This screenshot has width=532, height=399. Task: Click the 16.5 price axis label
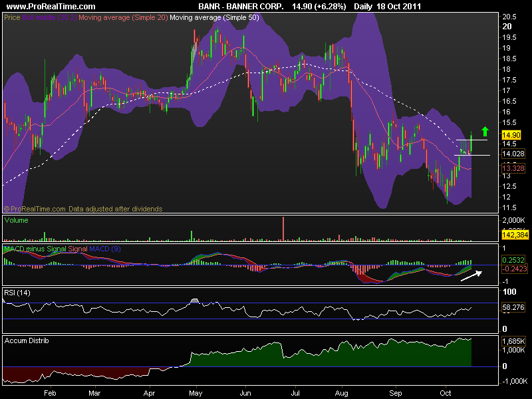coord(509,101)
